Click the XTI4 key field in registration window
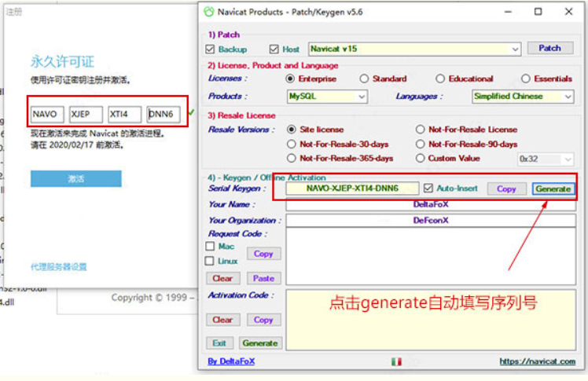This screenshot has height=381, width=588. [x=124, y=114]
